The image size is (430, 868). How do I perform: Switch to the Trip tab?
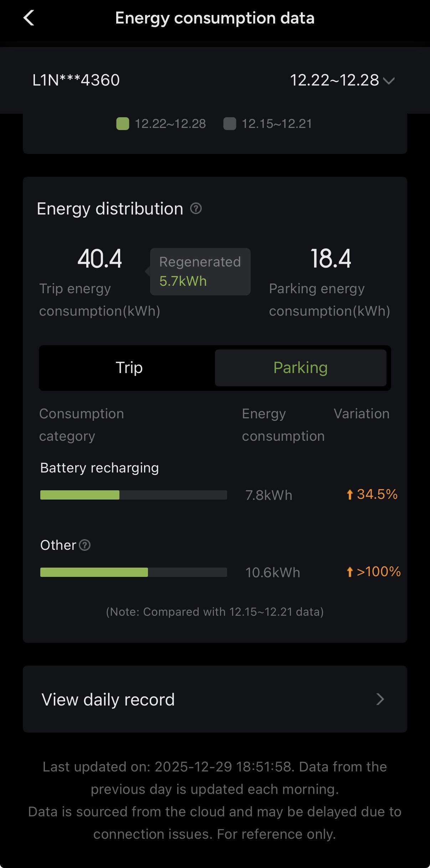tap(129, 368)
